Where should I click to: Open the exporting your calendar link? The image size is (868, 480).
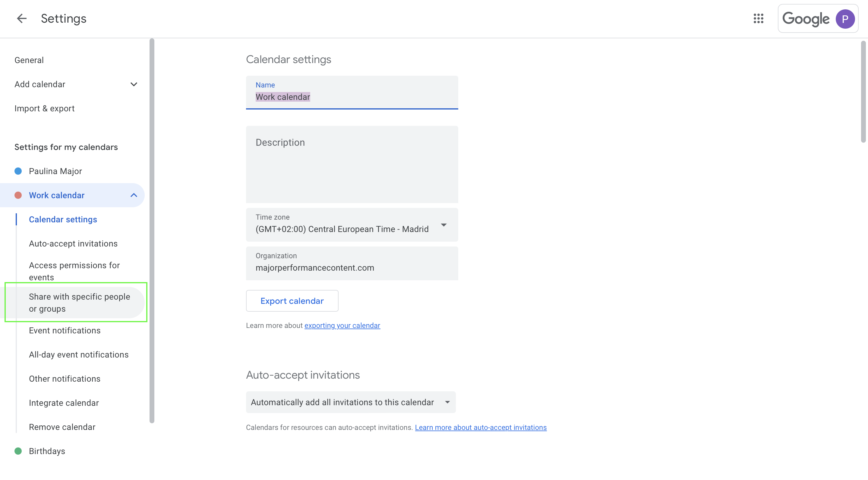point(342,325)
